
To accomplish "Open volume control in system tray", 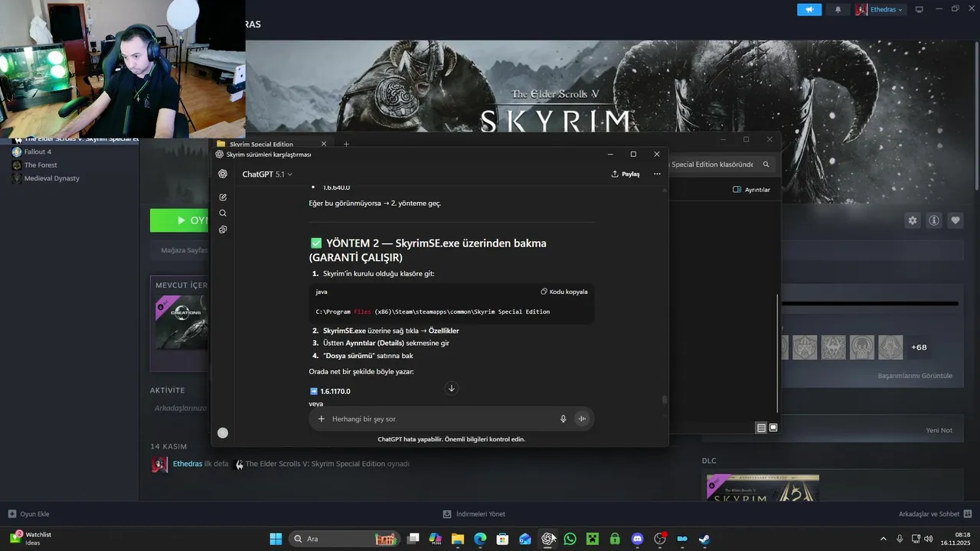I will (x=927, y=538).
